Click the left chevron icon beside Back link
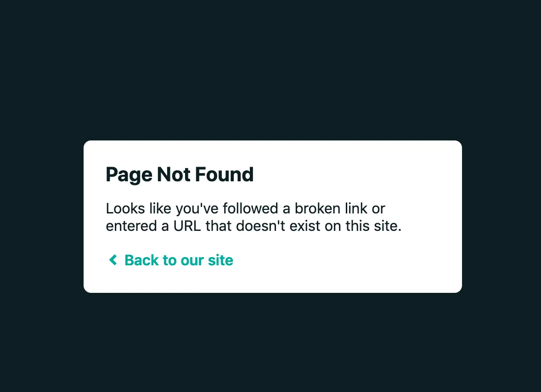Viewport: 541px width, 392px height. click(x=113, y=260)
